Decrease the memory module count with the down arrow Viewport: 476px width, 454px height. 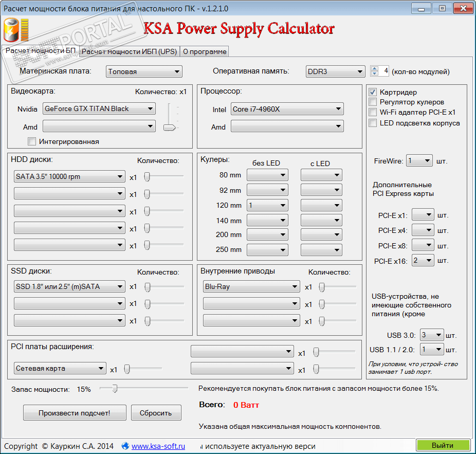pos(375,74)
